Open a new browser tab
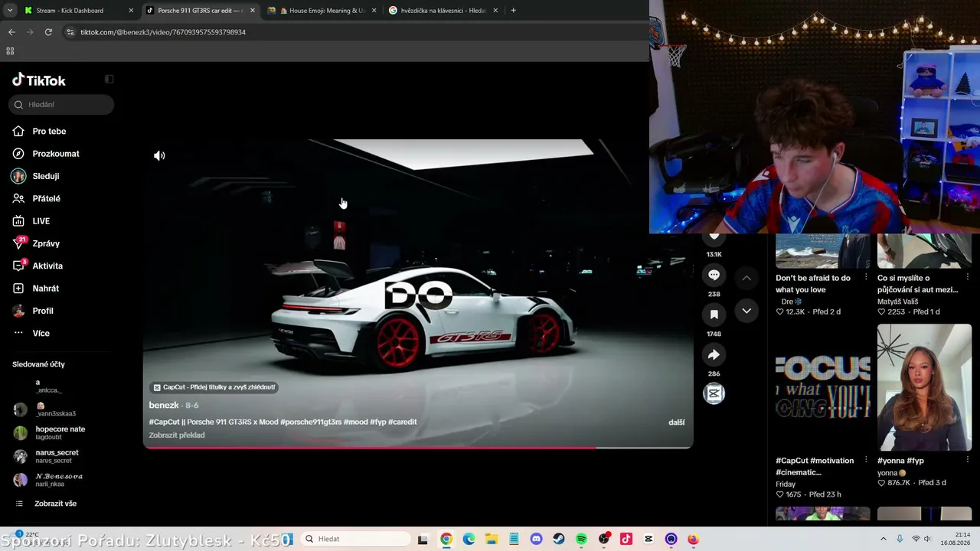980x551 pixels. point(513,11)
